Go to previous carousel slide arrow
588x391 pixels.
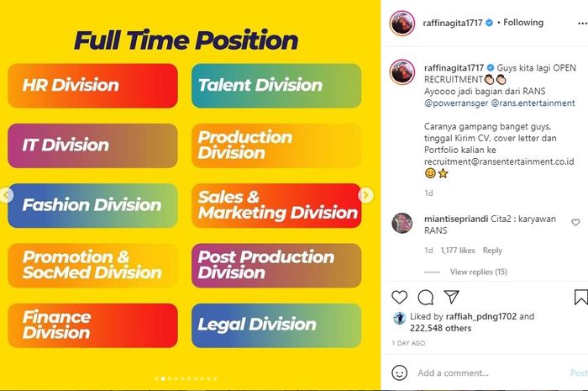pyautogui.click(x=6, y=195)
